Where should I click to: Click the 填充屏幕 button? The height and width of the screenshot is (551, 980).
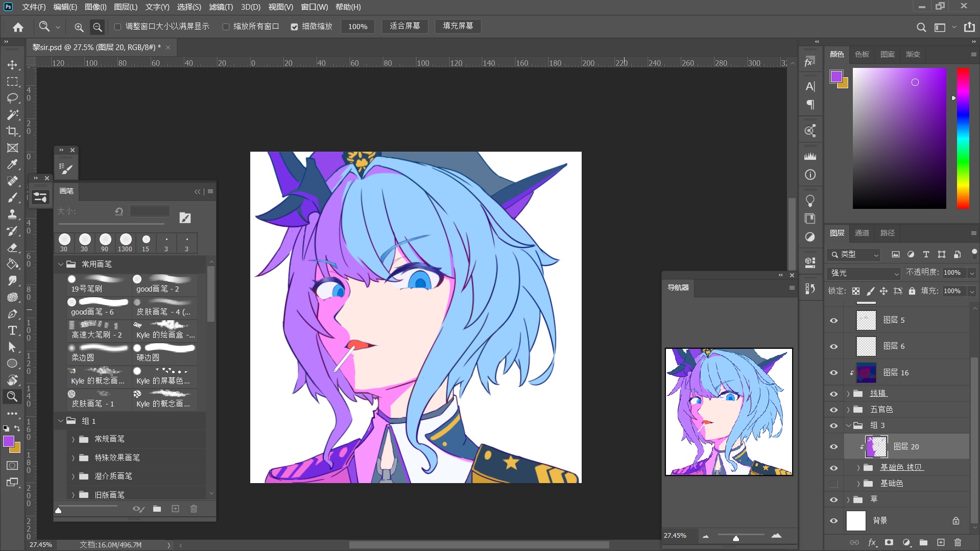coord(458,26)
